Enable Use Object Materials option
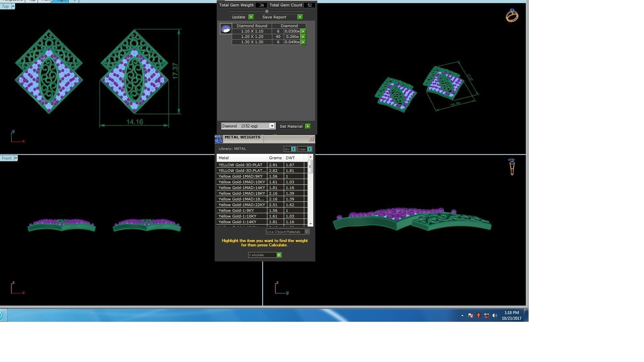This screenshot has width=644, height=362. click(307, 232)
